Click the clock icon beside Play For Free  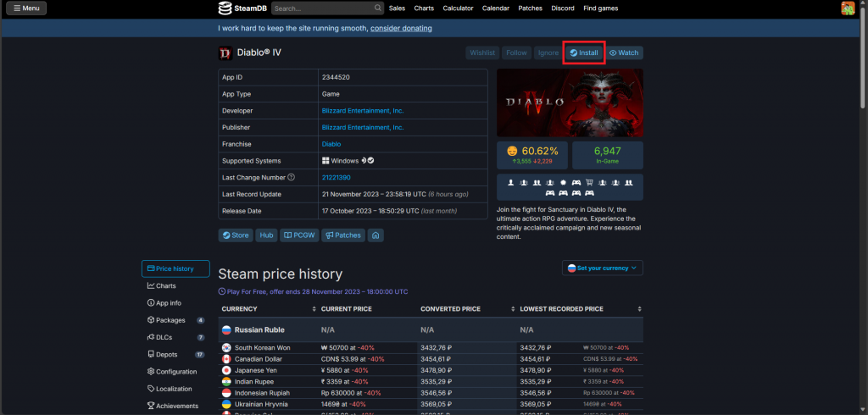[222, 291]
